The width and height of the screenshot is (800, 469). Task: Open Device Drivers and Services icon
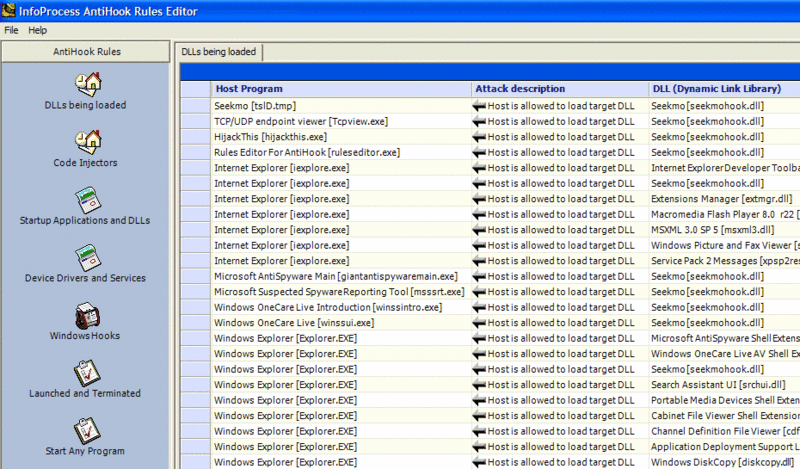tap(88, 257)
